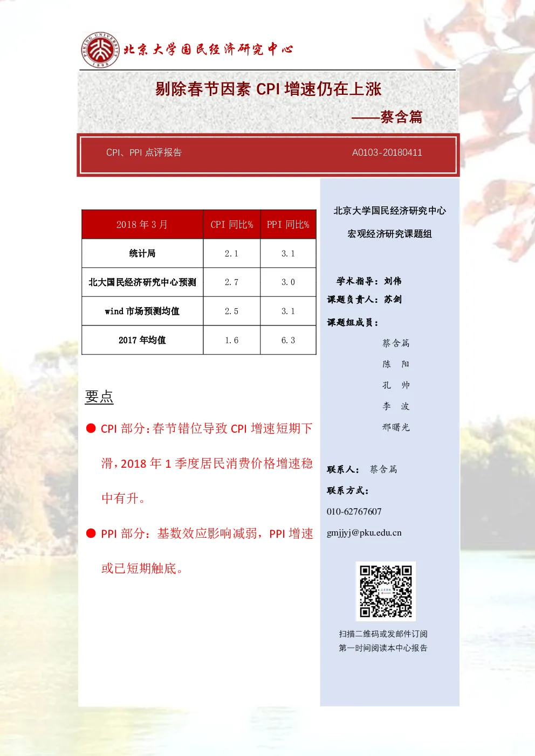
Task: Click 2017 average PPI value 6.3
Action: coord(288,341)
